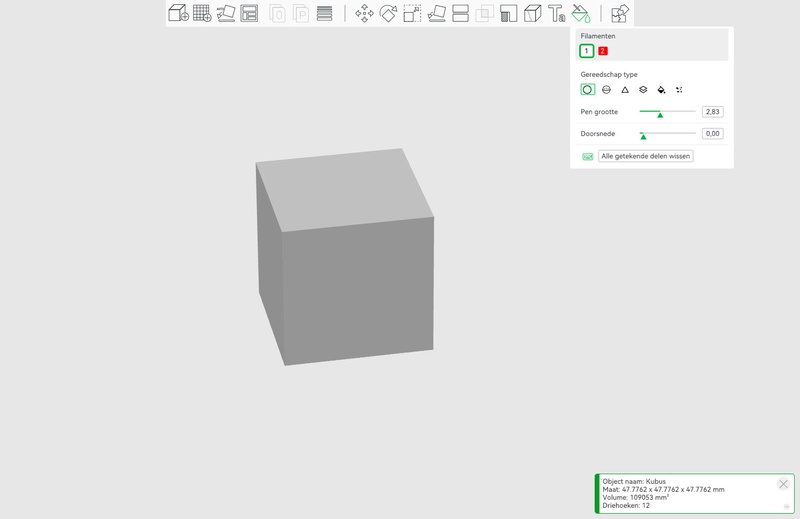This screenshot has width=800, height=519.
Task: Click Alle getekende delen wissen button
Action: coord(645,156)
